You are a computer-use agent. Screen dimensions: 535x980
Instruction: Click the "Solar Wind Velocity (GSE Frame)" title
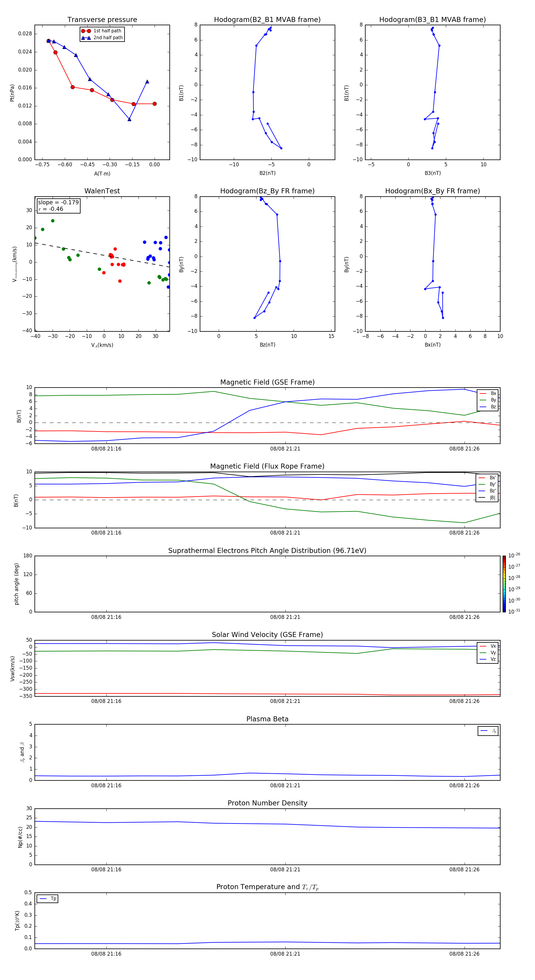pos(267,635)
